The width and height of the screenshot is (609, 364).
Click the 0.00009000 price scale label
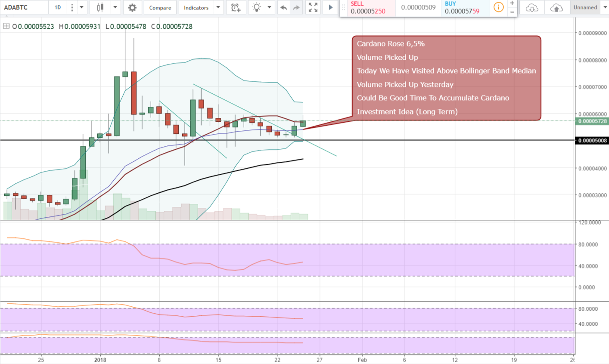pos(593,33)
